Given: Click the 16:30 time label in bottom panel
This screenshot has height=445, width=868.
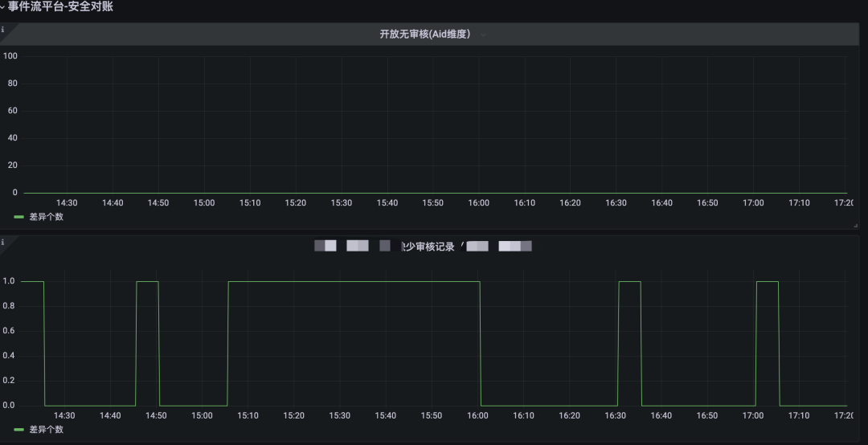Looking at the screenshot, I should point(615,415).
